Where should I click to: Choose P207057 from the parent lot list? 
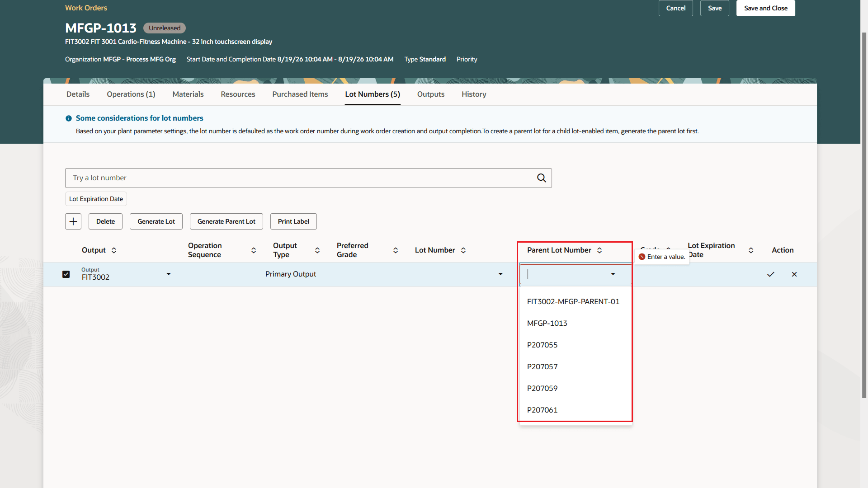pos(576,366)
